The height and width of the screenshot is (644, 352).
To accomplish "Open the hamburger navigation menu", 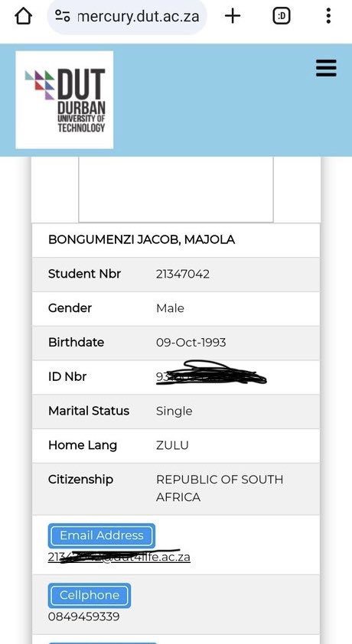I will click(326, 68).
